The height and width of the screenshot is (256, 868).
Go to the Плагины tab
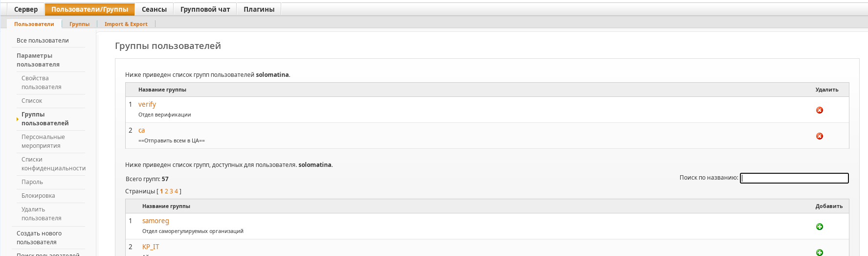259,9
